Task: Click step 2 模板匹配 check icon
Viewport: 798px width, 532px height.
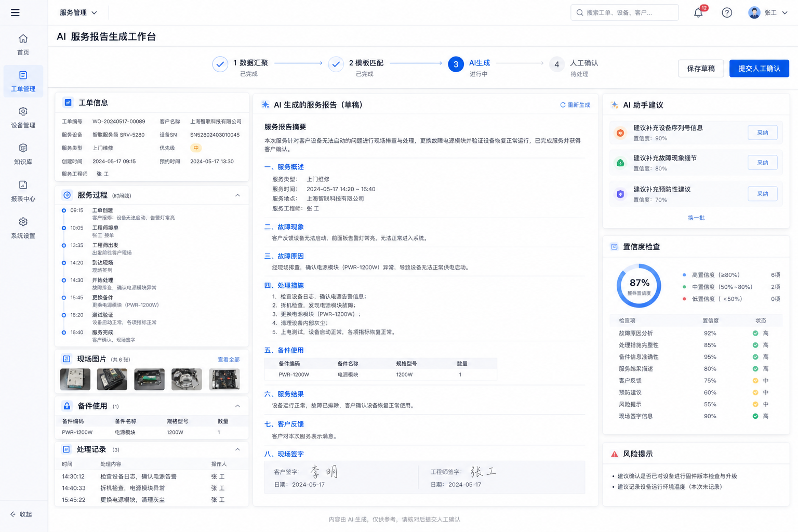Action: [336, 64]
